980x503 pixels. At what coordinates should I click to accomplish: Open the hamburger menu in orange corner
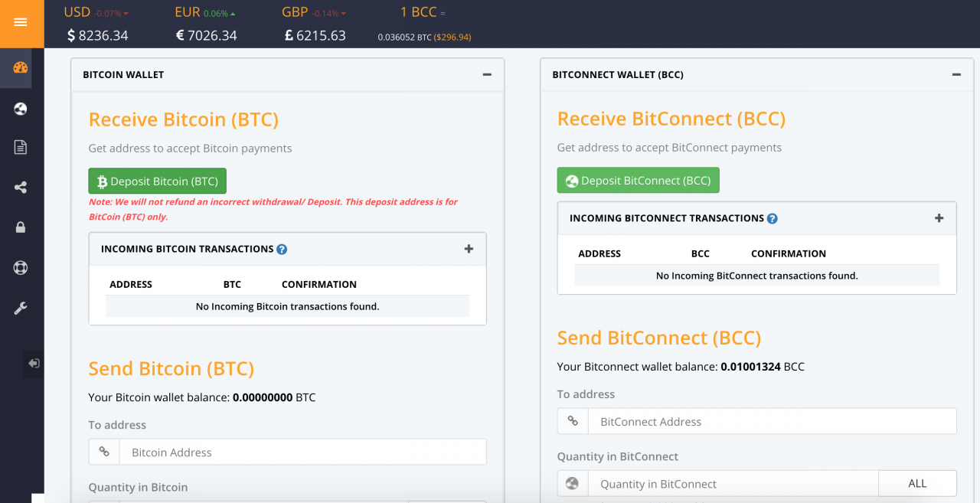coord(21,22)
